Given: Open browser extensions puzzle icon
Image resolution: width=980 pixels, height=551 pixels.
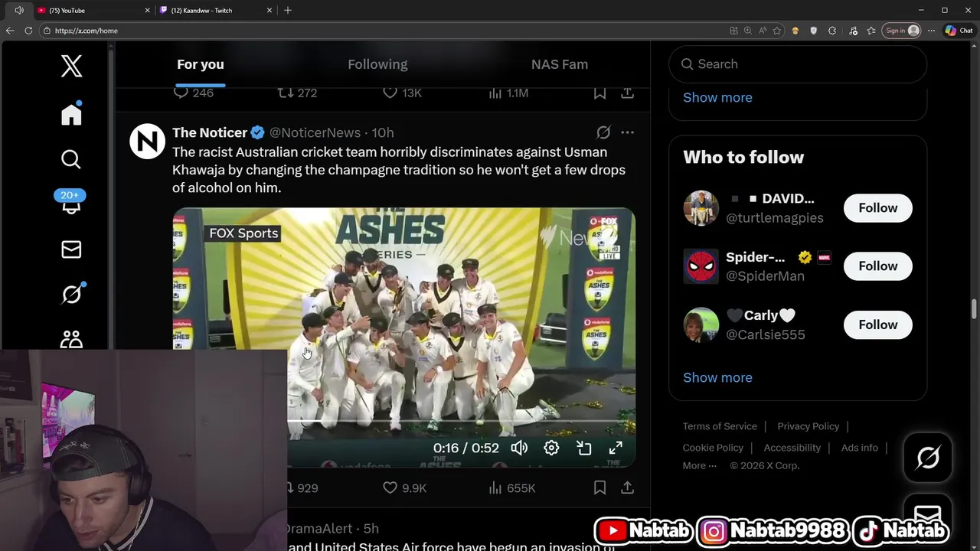Looking at the screenshot, I should click(832, 31).
